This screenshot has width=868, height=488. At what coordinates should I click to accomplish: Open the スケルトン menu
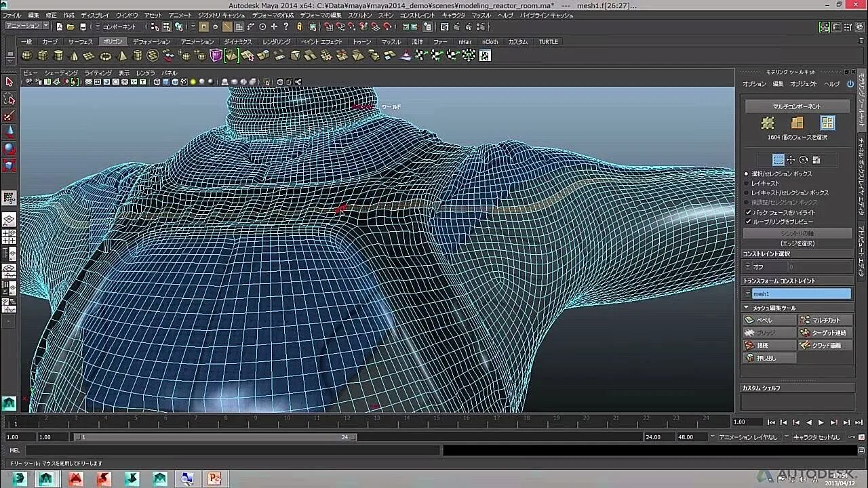pos(360,15)
